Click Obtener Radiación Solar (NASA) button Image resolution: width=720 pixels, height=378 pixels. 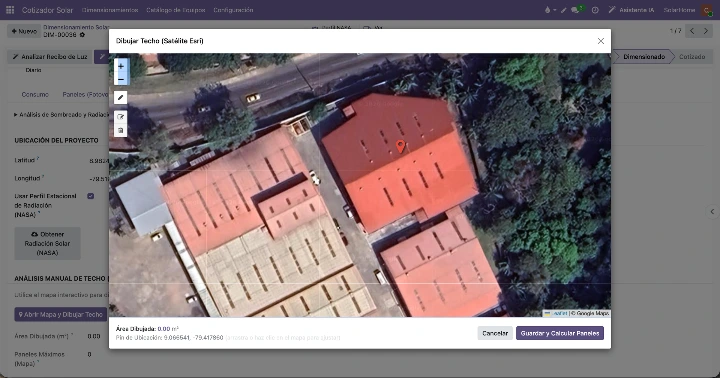[x=47, y=243]
